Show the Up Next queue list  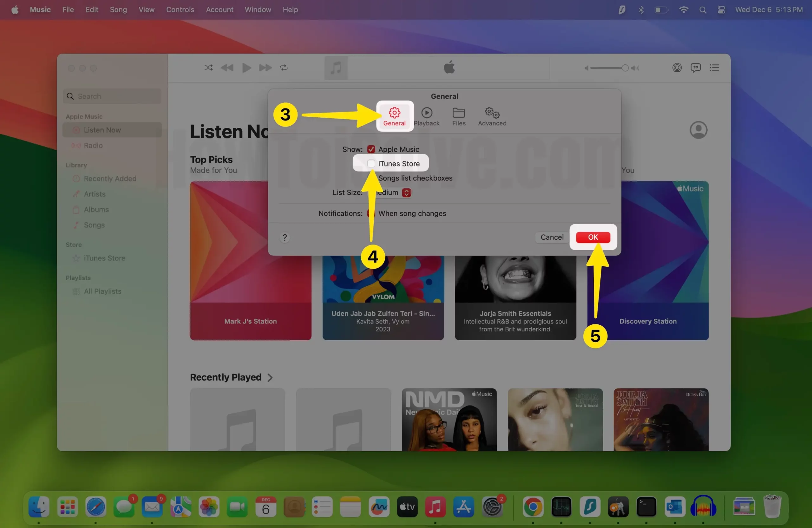pos(714,68)
